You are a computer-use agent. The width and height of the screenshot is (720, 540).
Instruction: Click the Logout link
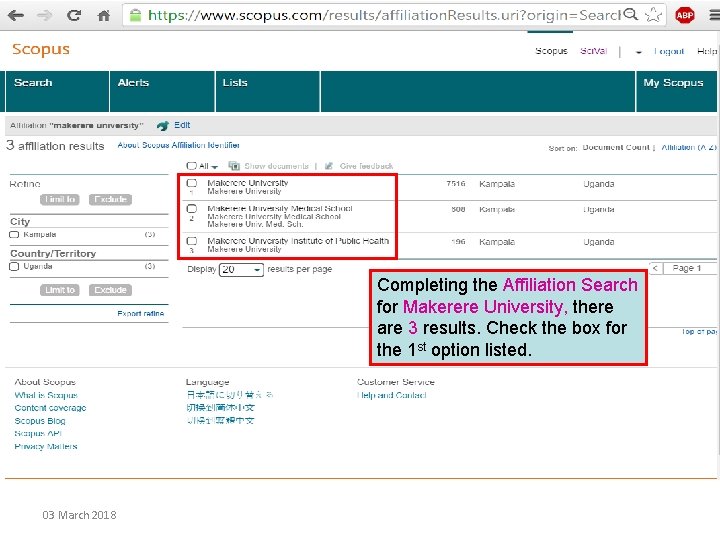pyautogui.click(x=669, y=51)
